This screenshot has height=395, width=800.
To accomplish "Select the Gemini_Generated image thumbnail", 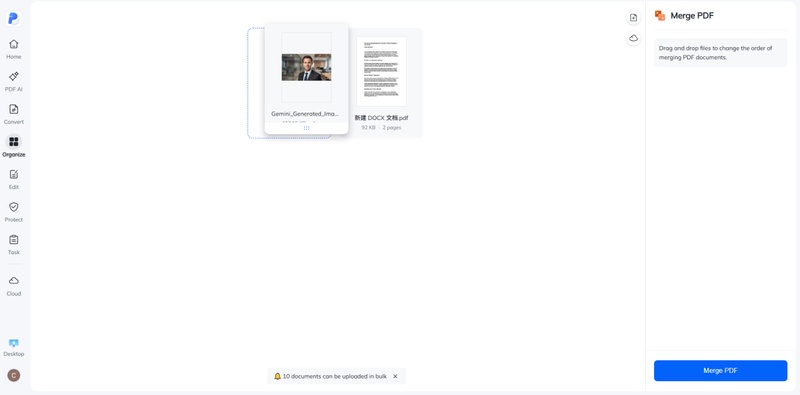I will coord(307,67).
